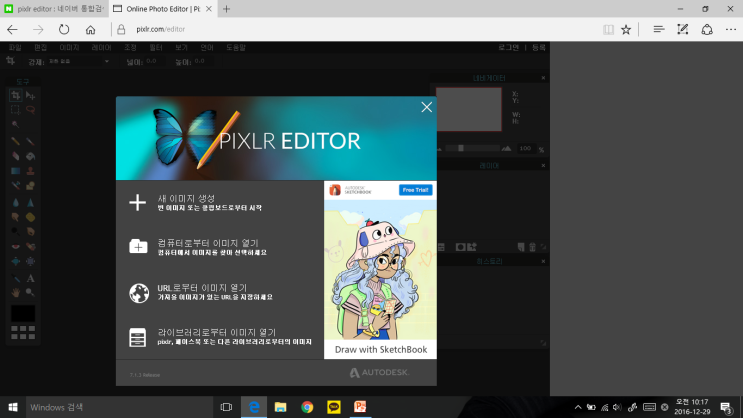743x418 pixels.
Task: Close the Pixlr Editor welcome dialog
Action: coord(426,107)
